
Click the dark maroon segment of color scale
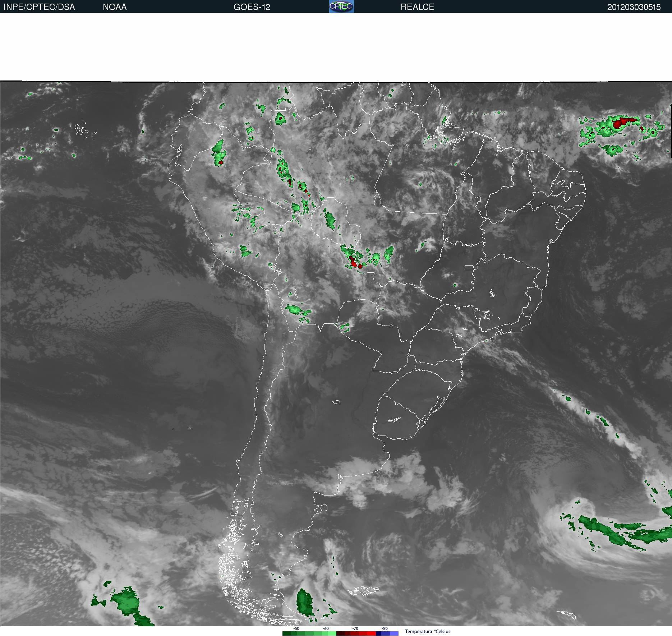340,633
